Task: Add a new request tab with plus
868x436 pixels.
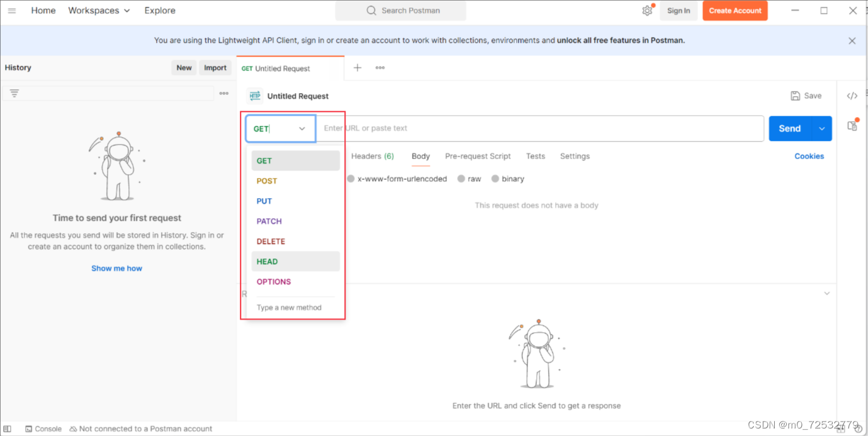Action: click(357, 68)
